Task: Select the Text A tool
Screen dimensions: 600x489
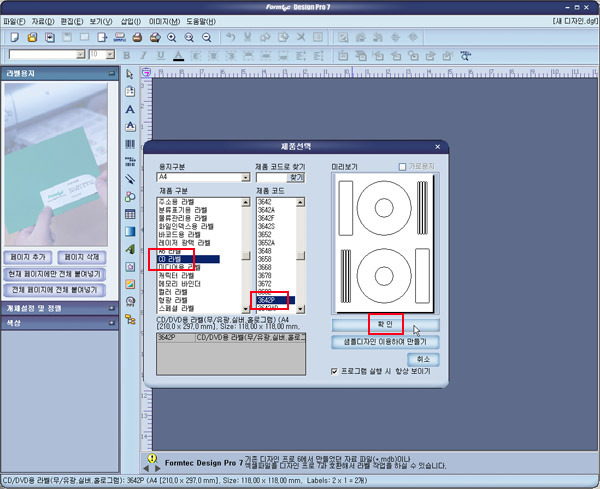Action: click(x=130, y=109)
